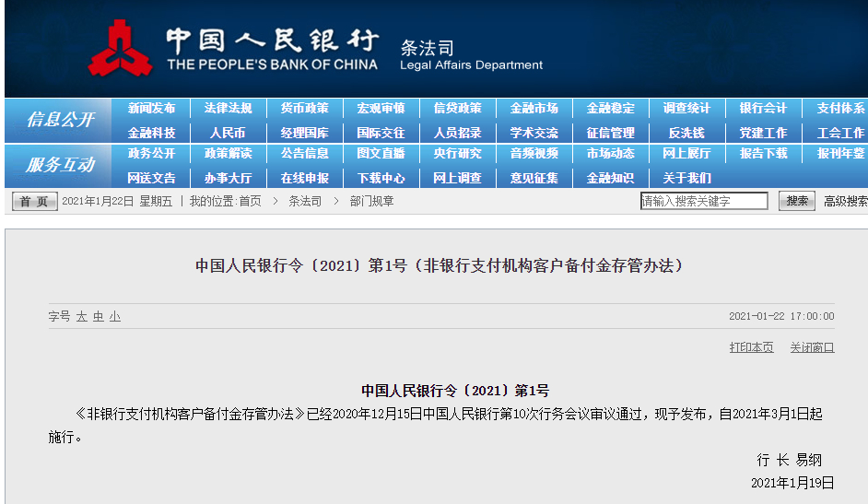
Task: Click 打印本页 to print the page
Action: point(751,347)
